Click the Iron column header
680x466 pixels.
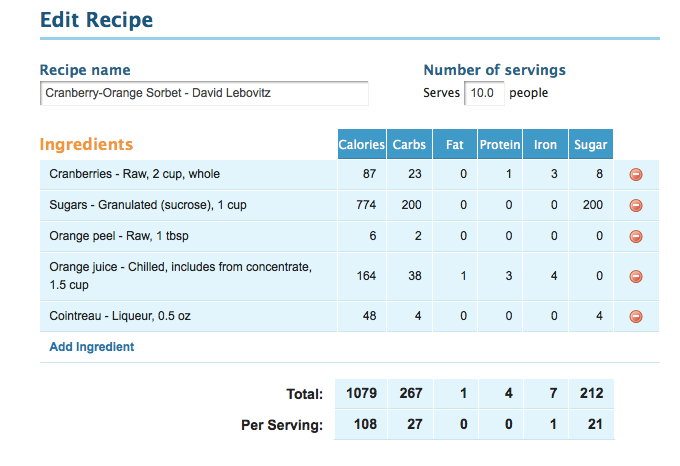tap(546, 144)
